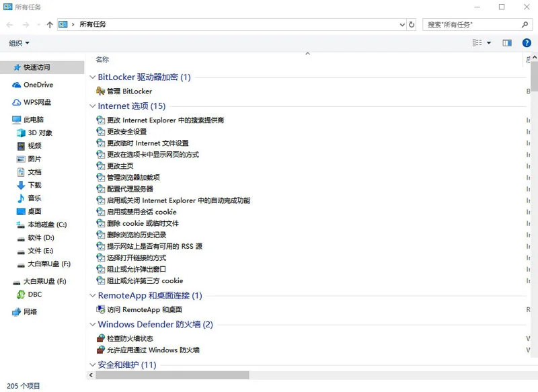Open the DBC icon in sidebar
The width and height of the screenshot is (538, 392).
click(x=21, y=295)
